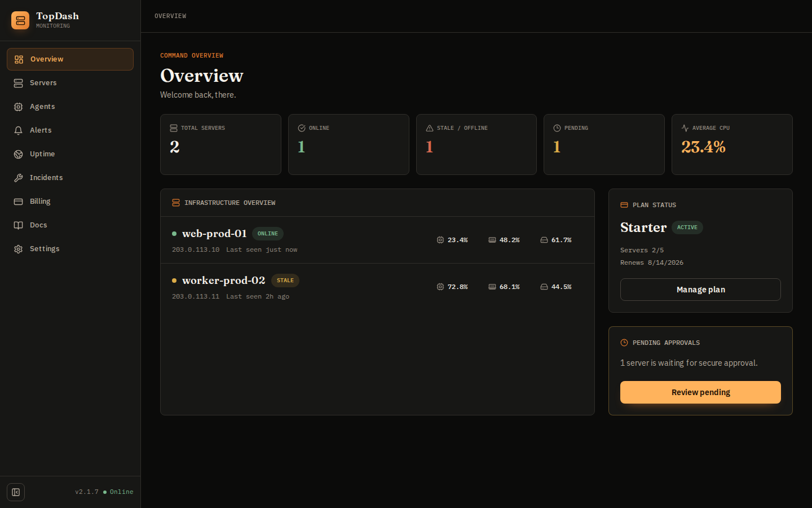Click the Online status indicator in footer

(x=118, y=492)
